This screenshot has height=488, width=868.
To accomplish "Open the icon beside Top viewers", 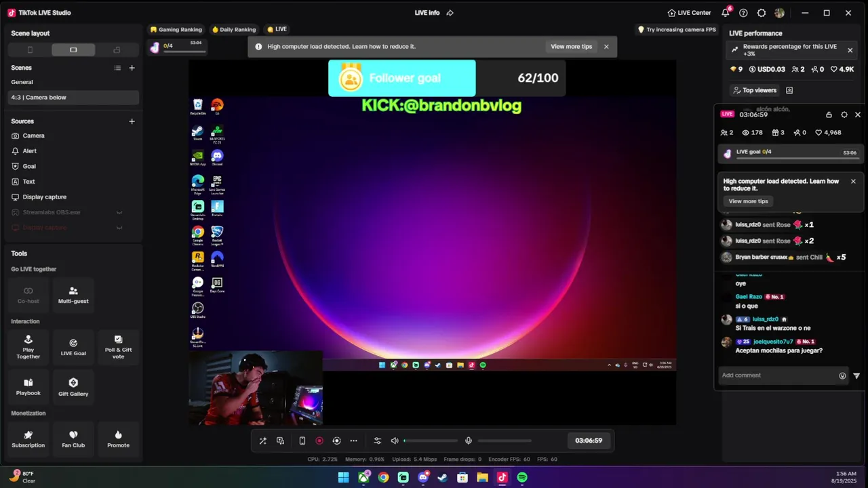I will tap(789, 90).
